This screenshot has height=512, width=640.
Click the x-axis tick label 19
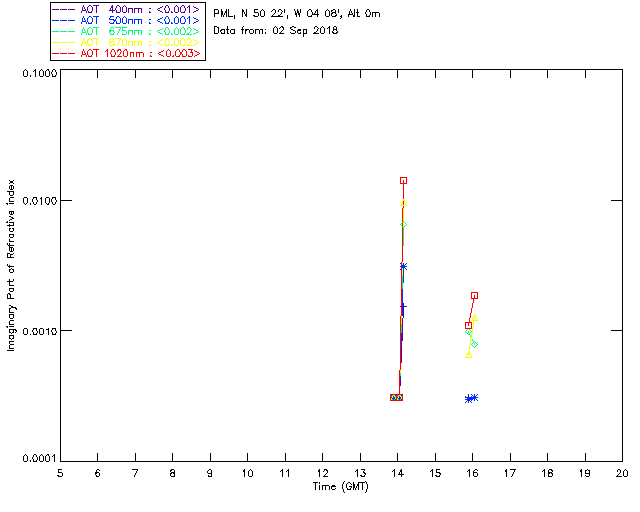[585, 473]
